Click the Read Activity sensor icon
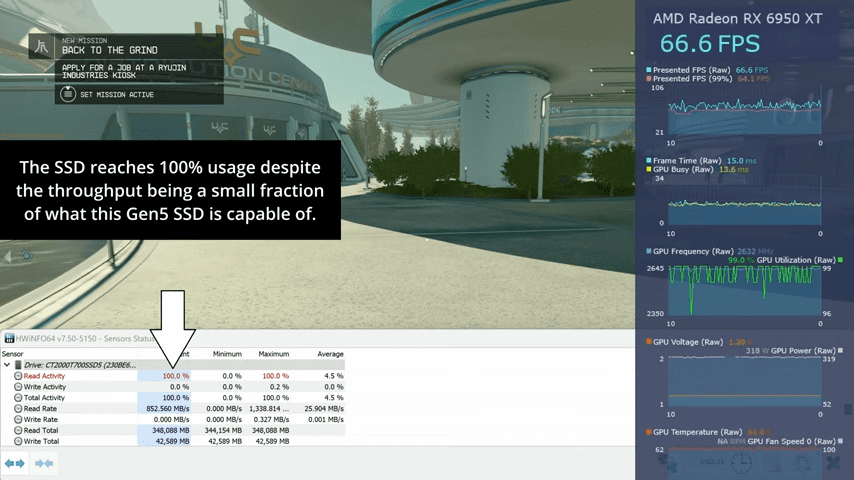Image resolution: width=854 pixels, height=480 pixels. click(18, 376)
